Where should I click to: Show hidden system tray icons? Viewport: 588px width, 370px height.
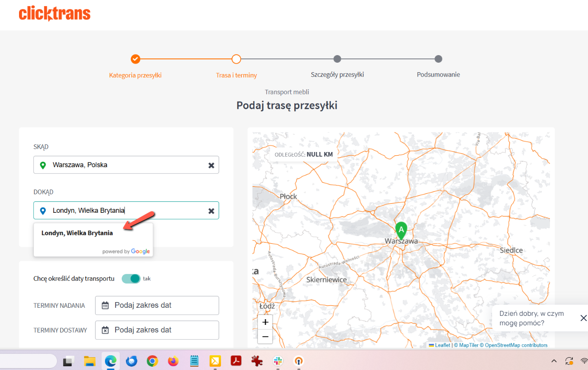click(553, 361)
